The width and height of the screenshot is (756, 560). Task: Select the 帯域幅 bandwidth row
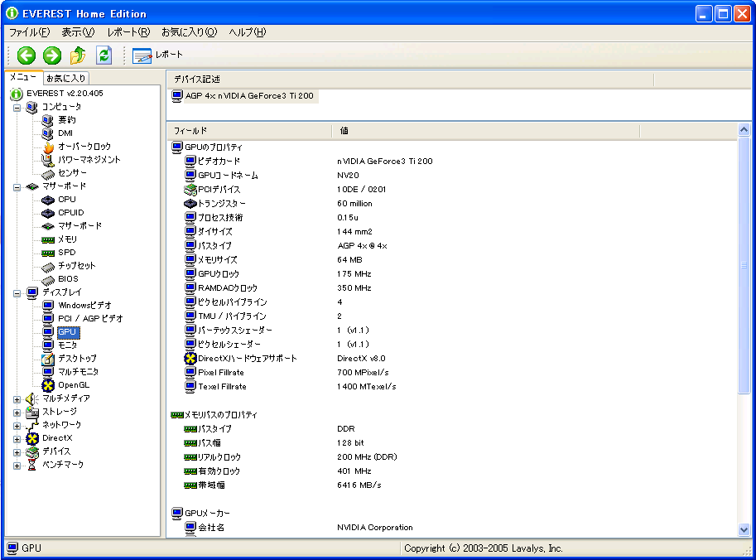click(451, 485)
